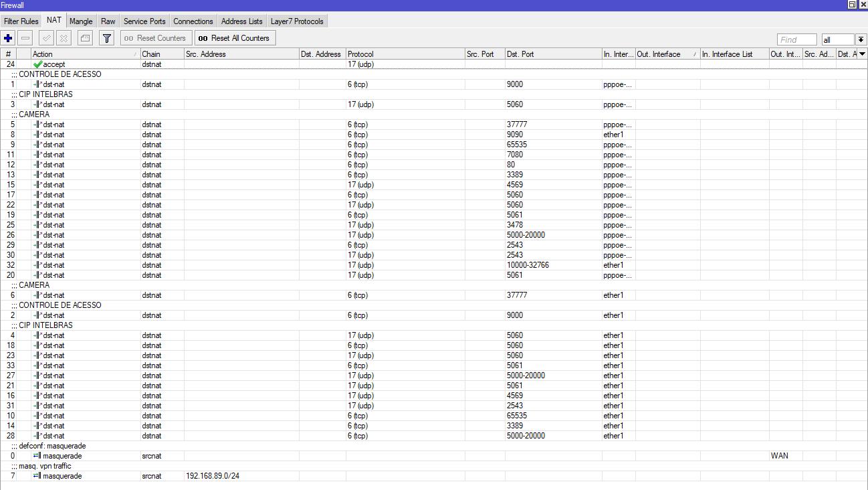This screenshot has height=490, width=868.
Task: Sort by the Action column header
Action: click(86, 54)
